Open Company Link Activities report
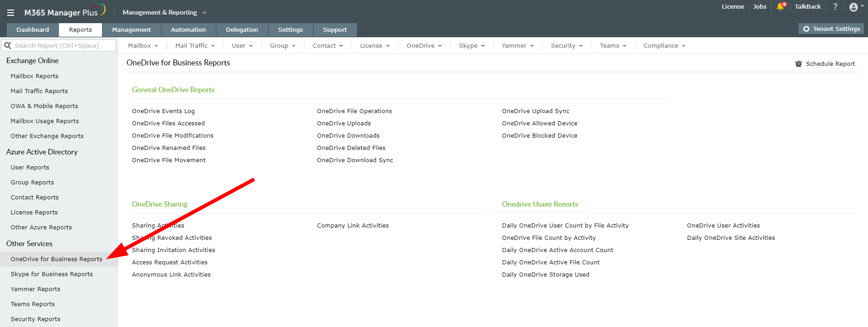 click(x=353, y=225)
